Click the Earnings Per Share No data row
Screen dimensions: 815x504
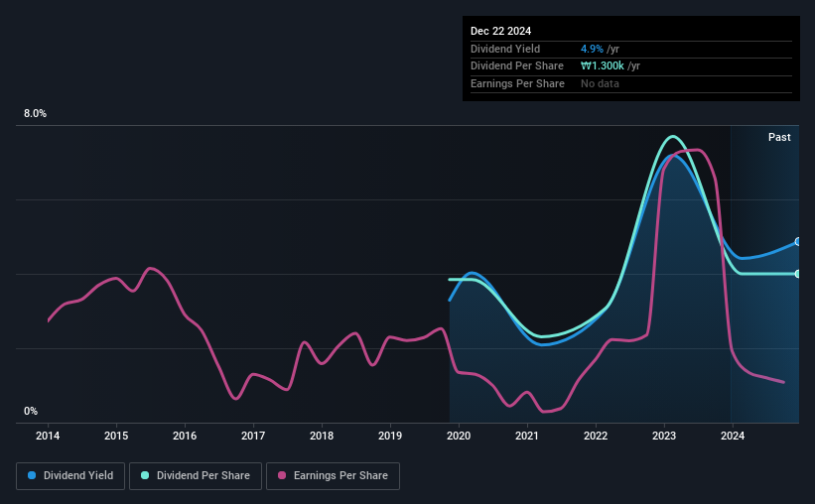(x=631, y=83)
